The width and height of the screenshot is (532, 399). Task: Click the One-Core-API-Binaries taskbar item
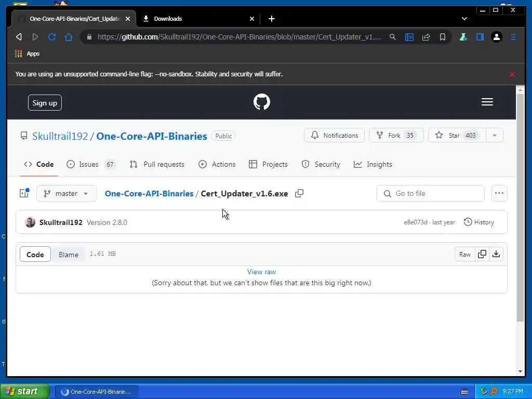coord(96,392)
